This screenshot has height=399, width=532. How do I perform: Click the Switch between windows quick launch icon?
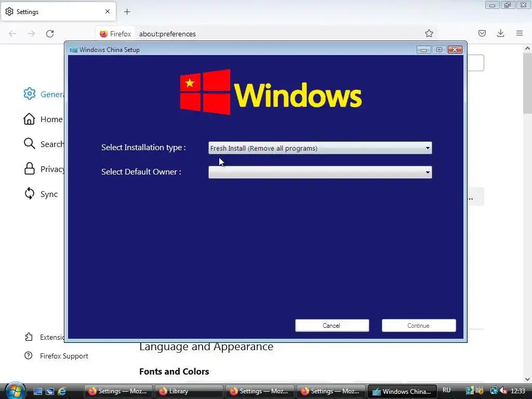[50, 392]
